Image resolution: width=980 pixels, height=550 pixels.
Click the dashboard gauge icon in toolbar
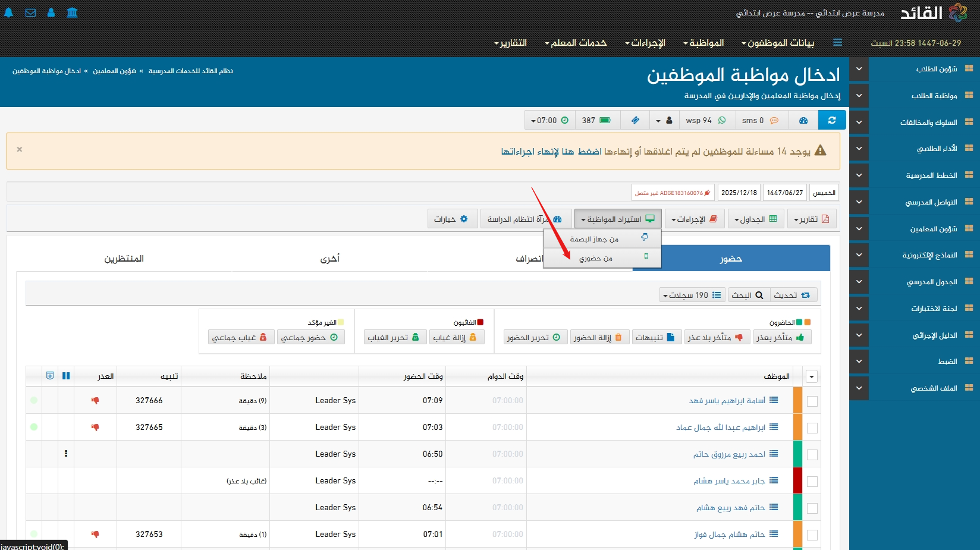pyautogui.click(x=803, y=120)
